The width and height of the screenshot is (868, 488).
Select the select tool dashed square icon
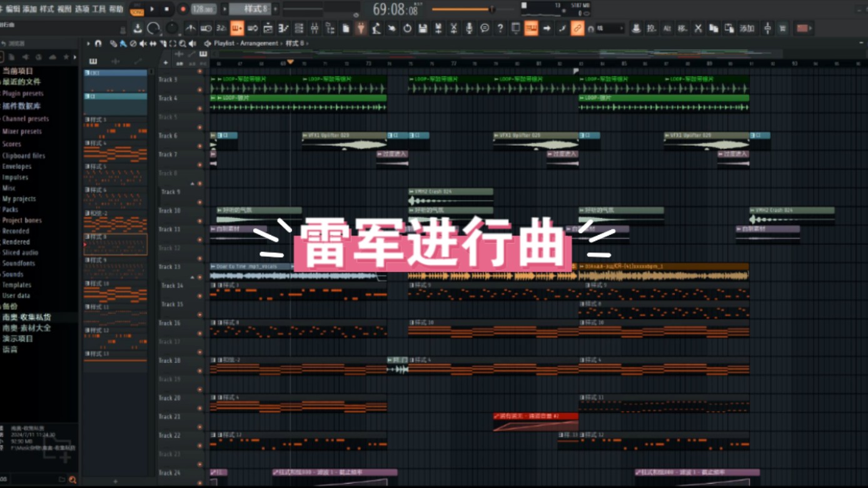coord(173,44)
